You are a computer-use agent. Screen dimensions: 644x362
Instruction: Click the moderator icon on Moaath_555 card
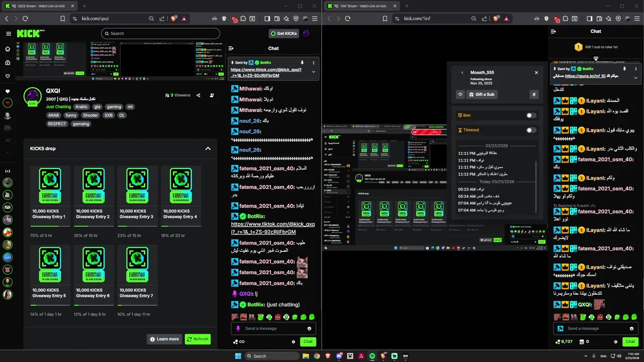[534, 95]
